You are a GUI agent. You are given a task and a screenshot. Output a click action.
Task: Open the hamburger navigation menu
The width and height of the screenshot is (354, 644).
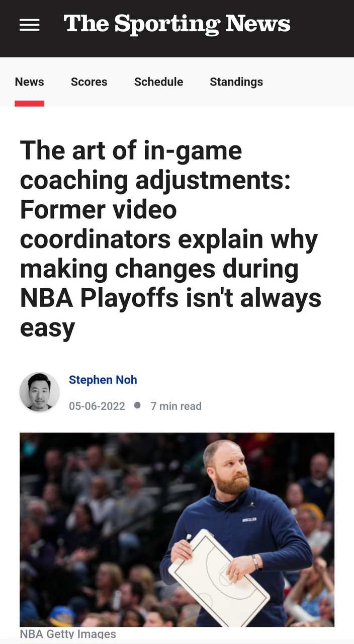[x=30, y=25]
